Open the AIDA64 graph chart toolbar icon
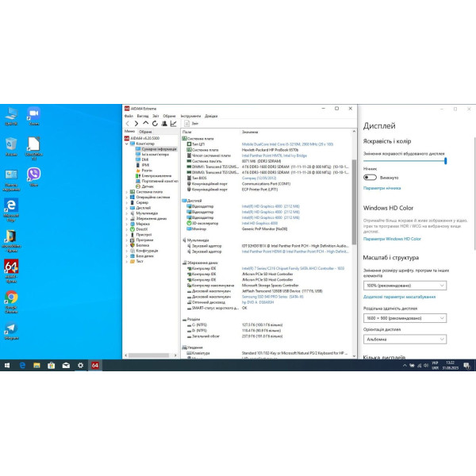 tap(173, 123)
